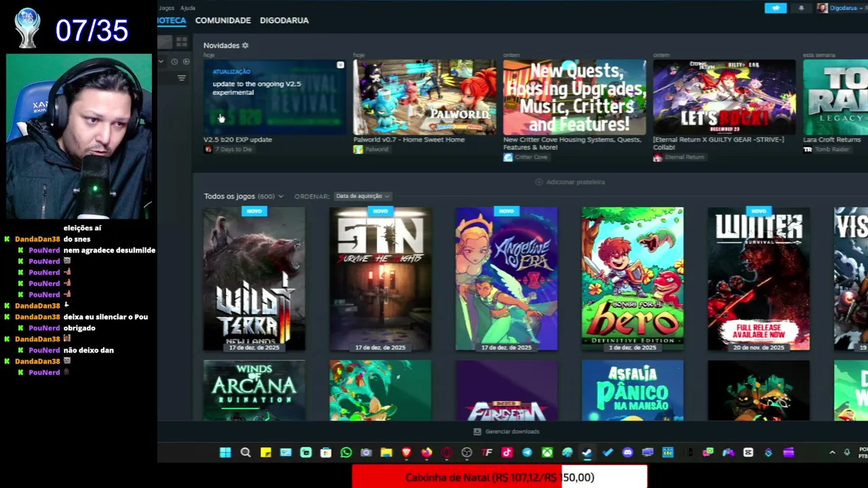Select the Angeline Era game cover
868x488 pixels.
point(507,279)
